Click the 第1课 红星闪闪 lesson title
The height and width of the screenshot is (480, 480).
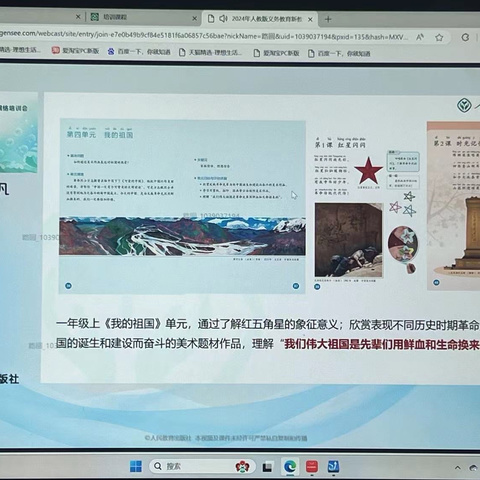[340, 145]
